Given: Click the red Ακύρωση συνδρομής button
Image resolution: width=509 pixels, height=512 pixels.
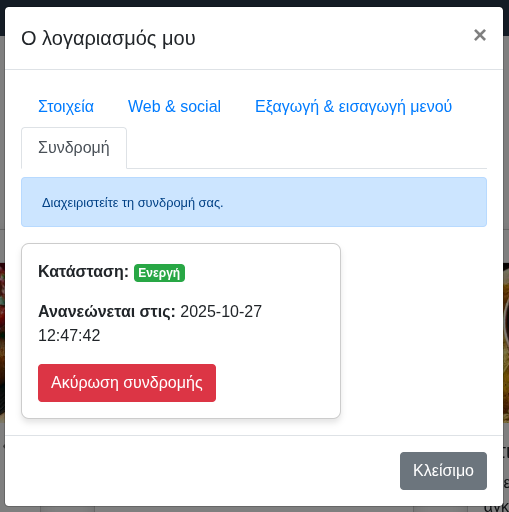Looking at the screenshot, I should pos(127,383).
